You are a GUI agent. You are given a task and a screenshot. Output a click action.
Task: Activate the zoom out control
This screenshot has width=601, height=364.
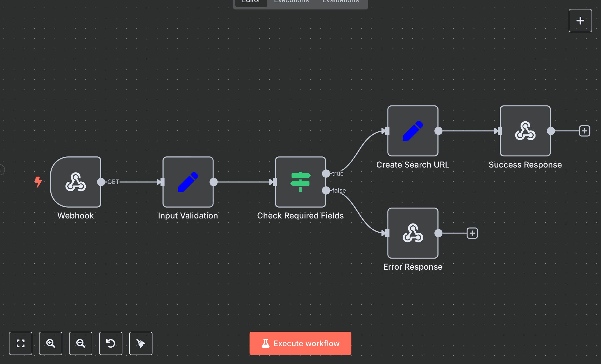point(81,343)
